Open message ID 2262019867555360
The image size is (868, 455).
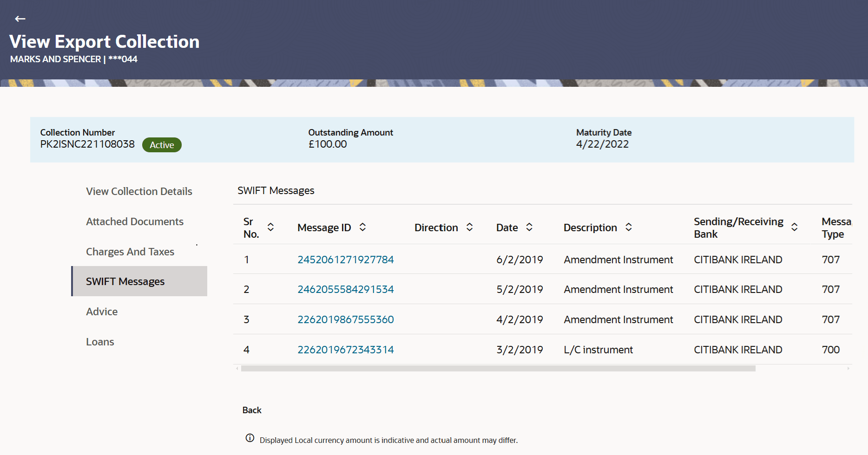(345, 319)
